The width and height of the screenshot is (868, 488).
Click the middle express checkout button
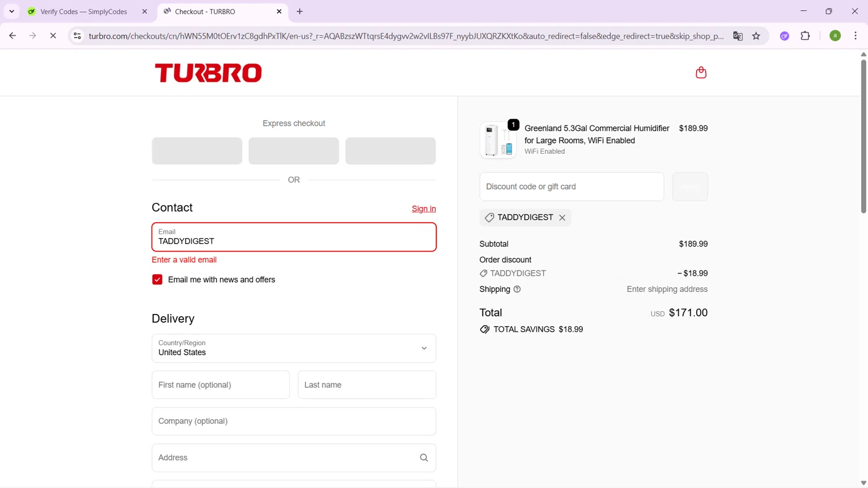pyautogui.click(x=294, y=151)
